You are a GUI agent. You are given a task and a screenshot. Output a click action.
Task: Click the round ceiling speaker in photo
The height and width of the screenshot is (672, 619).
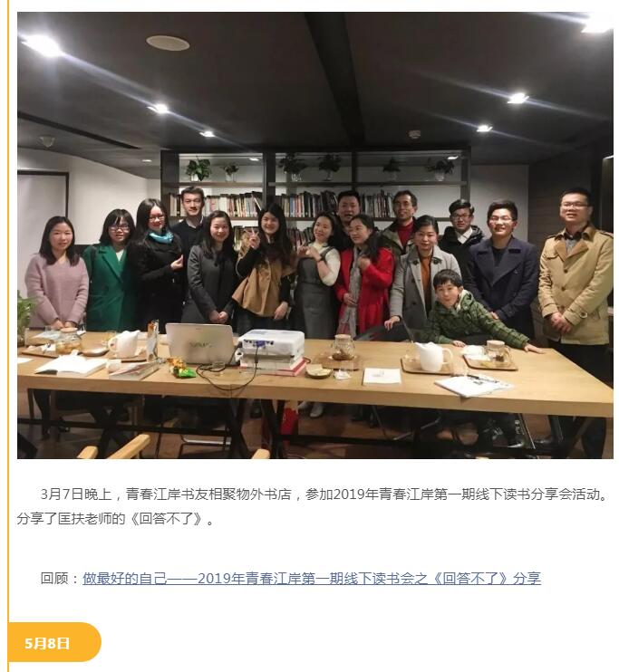168,43
